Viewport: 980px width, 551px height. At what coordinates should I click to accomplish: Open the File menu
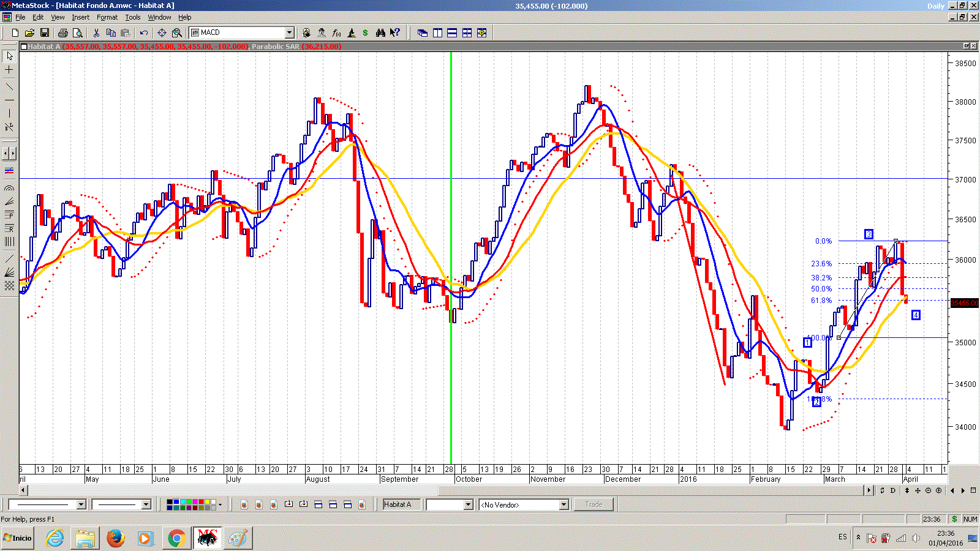click(x=20, y=17)
